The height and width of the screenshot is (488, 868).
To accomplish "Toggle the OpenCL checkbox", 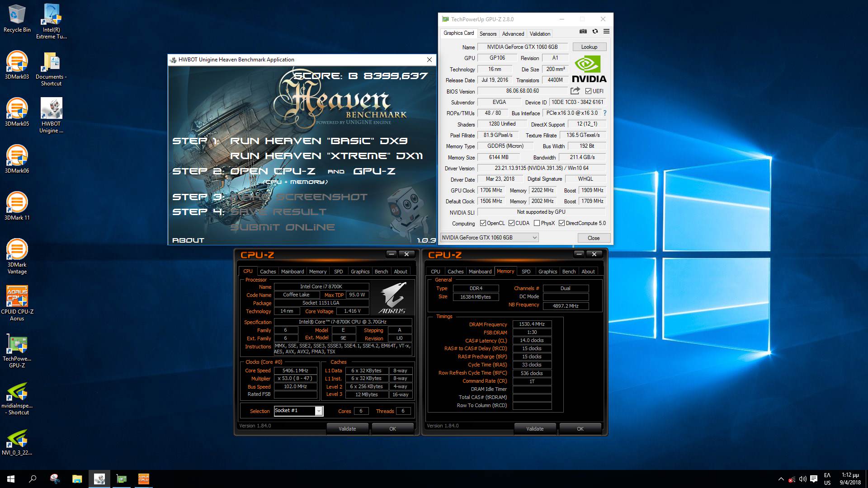I will tap(483, 223).
